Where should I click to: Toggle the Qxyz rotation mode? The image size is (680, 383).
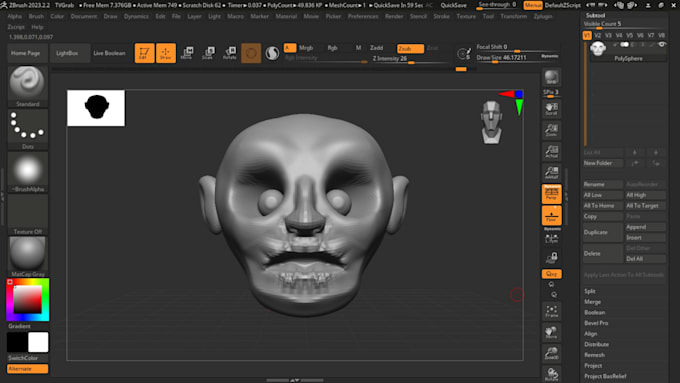point(551,274)
